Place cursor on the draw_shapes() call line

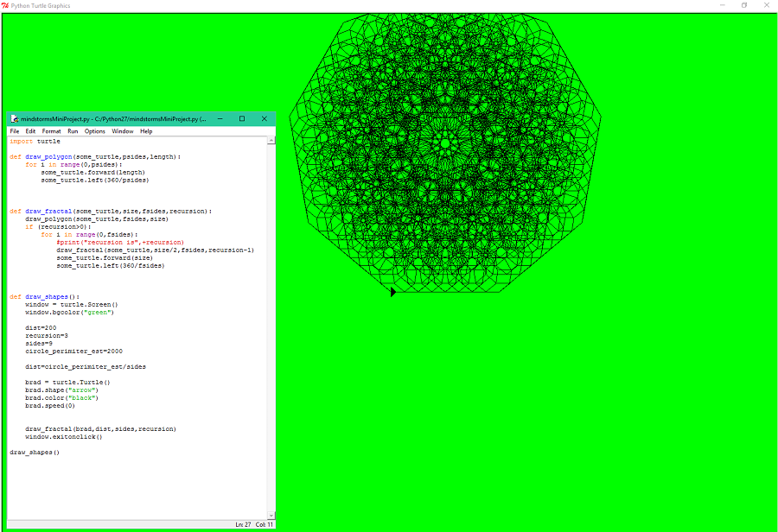pos(35,452)
